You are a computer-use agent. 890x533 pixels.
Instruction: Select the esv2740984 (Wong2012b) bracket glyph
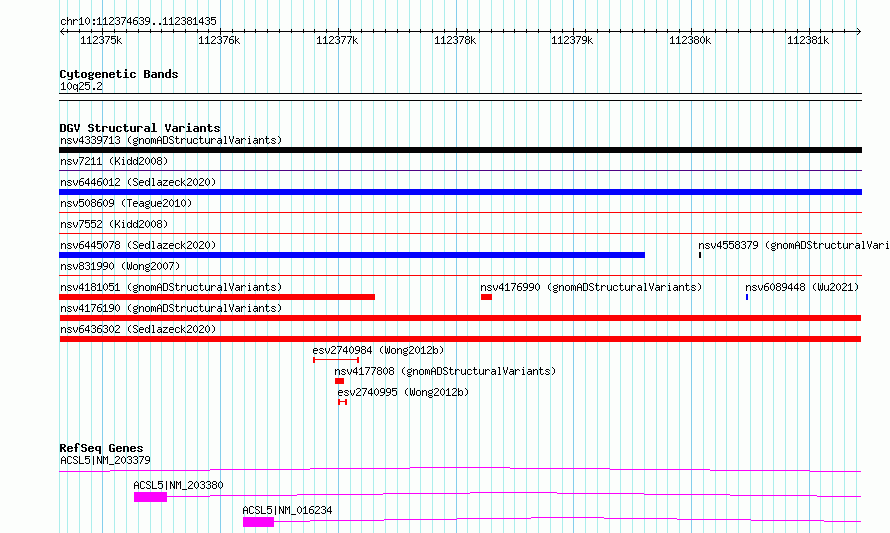click(x=336, y=360)
